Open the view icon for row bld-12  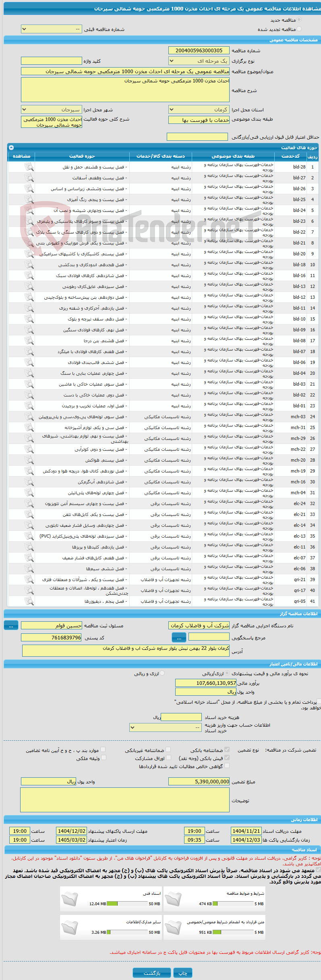tap(29, 297)
